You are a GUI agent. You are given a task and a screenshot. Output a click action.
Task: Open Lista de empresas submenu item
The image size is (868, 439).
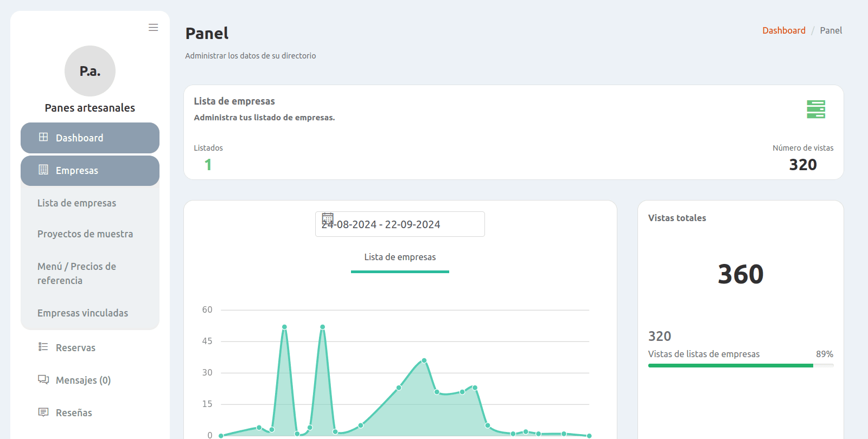tap(76, 203)
